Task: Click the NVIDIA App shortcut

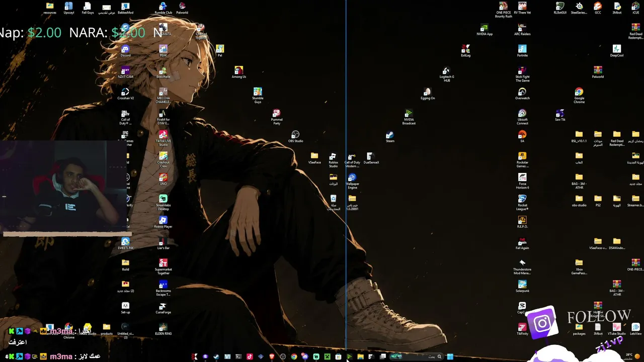Action: pyautogui.click(x=485, y=30)
